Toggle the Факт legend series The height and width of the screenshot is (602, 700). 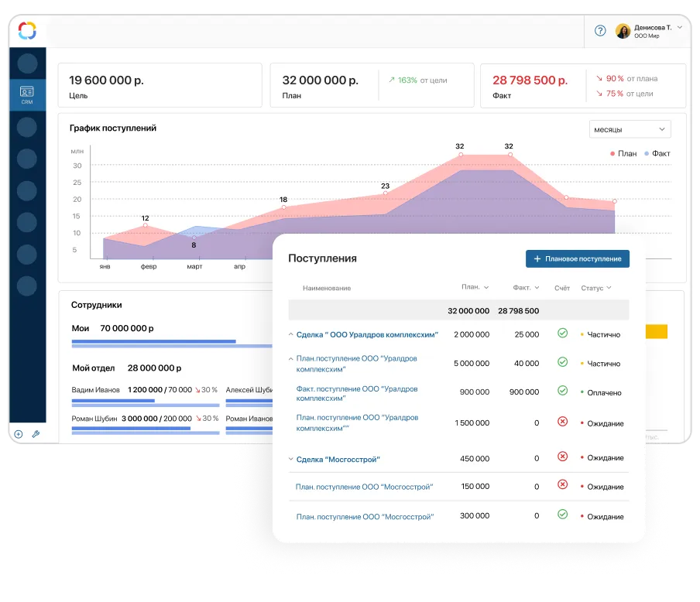click(x=657, y=153)
